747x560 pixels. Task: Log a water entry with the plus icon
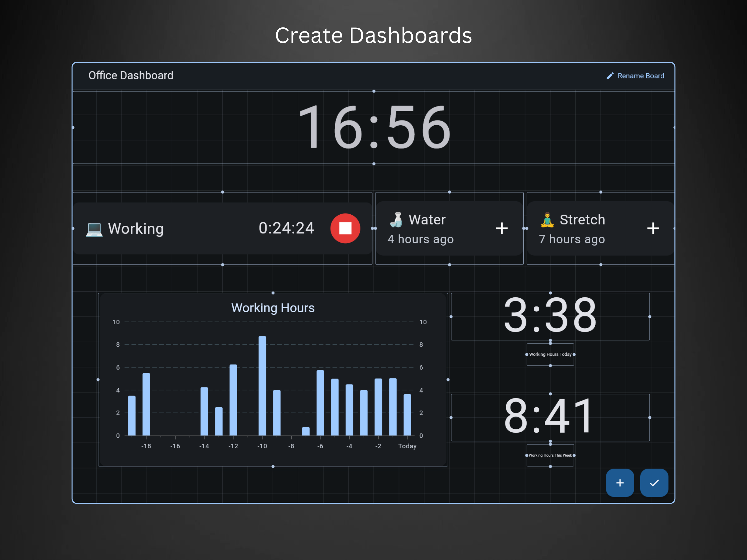[502, 228]
